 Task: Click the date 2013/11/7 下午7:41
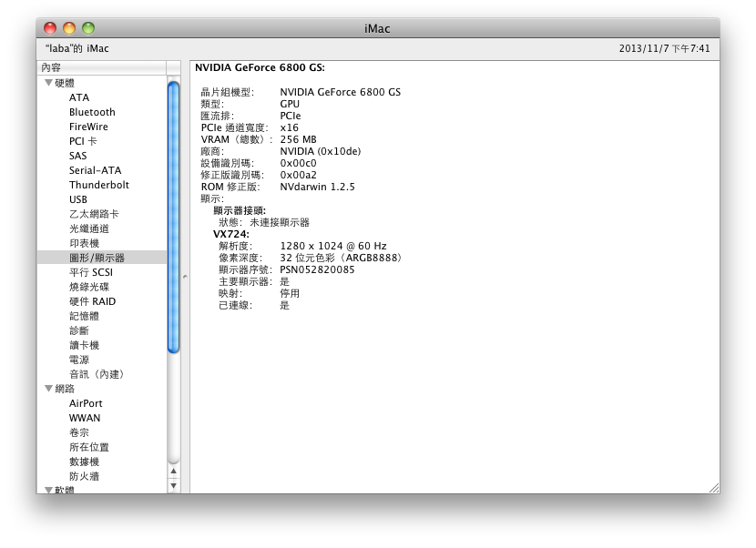[664, 48]
